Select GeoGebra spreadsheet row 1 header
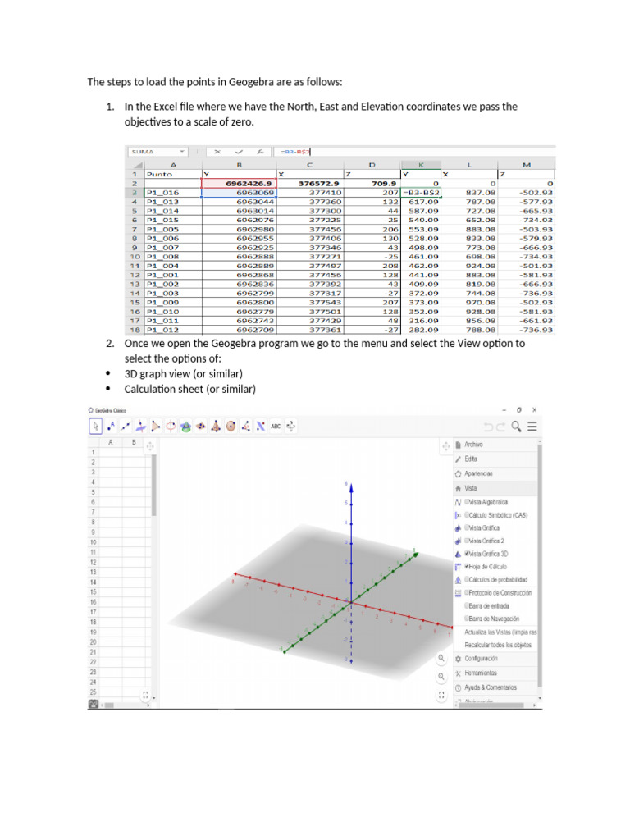Image resolution: width=630 pixels, height=840 pixels. 93,452
